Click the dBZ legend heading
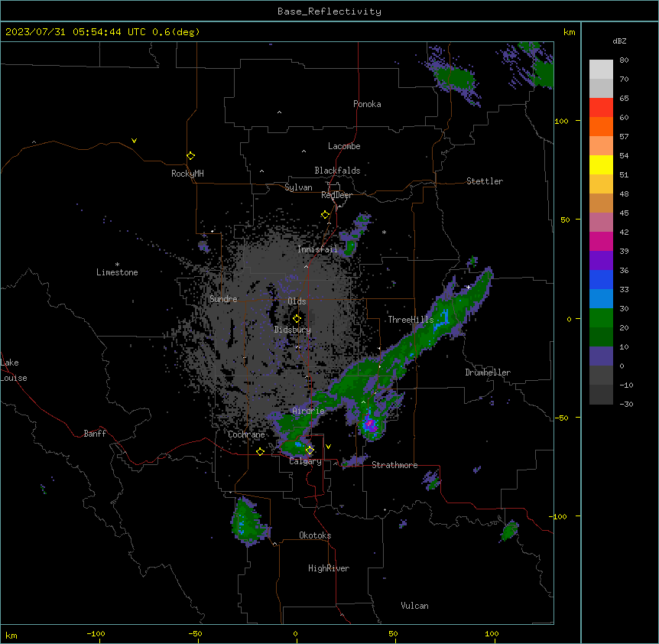 (619, 41)
